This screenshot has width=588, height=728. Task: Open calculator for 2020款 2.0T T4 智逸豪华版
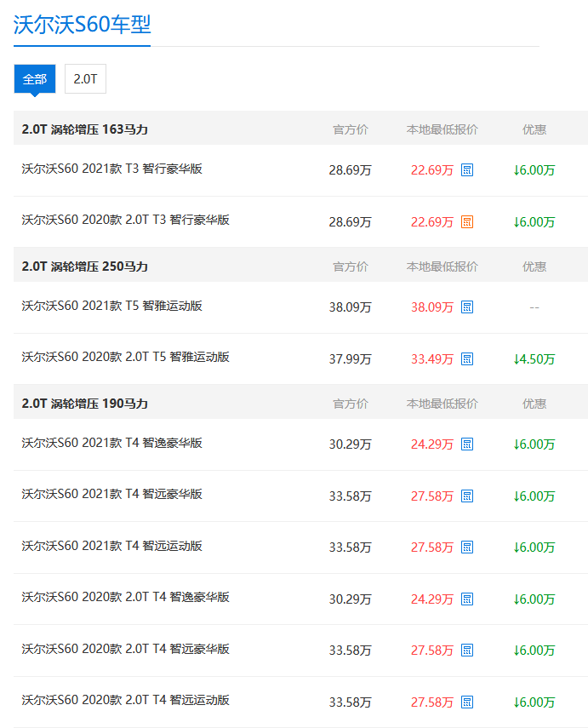467,599
